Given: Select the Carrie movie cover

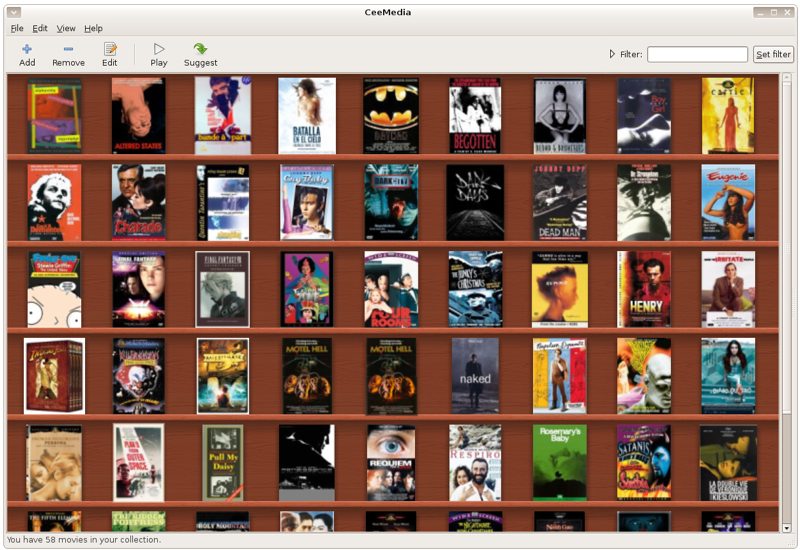Looking at the screenshot, I should 728,115.
